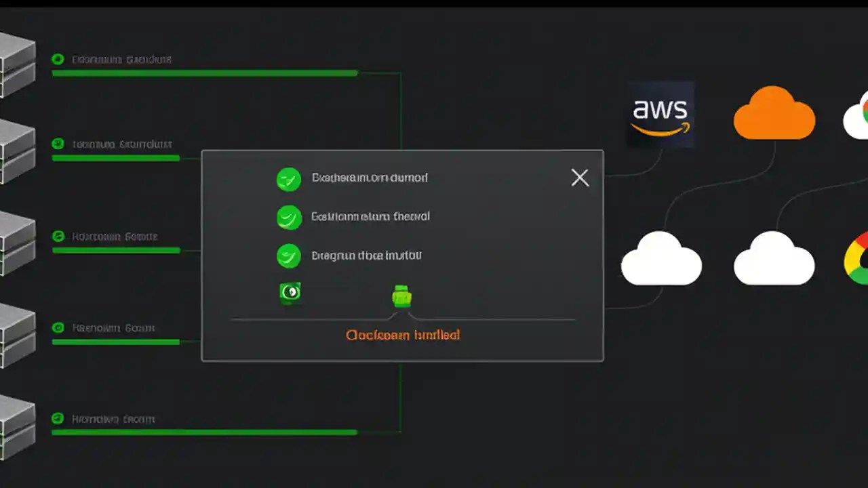Click the green device icon above the dialog divider
The width and height of the screenshot is (868, 488).
[x=402, y=295]
